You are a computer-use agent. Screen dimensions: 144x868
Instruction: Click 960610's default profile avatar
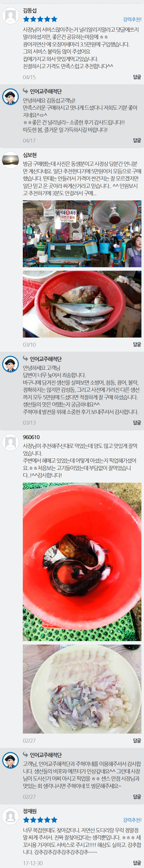coord(10,442)
